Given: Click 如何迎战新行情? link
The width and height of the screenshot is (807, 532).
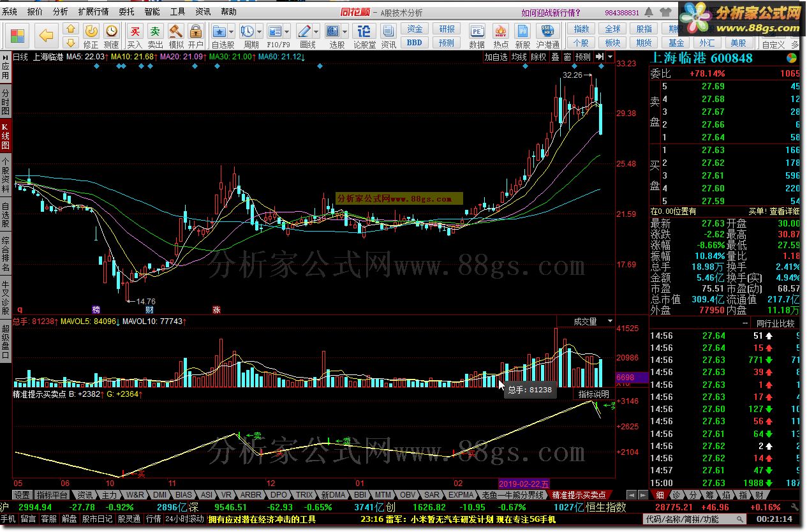Looking at the screenshot, I should tap(551, 12).
